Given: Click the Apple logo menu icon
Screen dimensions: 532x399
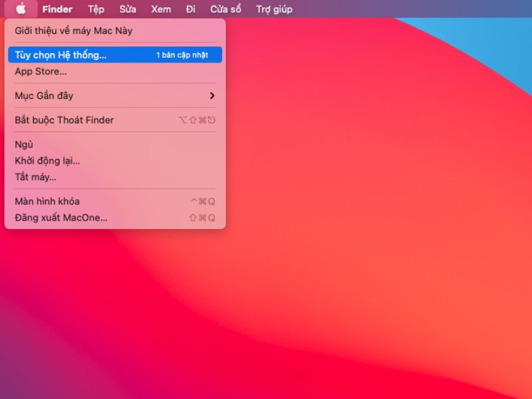Looking at the screenshot, I should 21,9.
